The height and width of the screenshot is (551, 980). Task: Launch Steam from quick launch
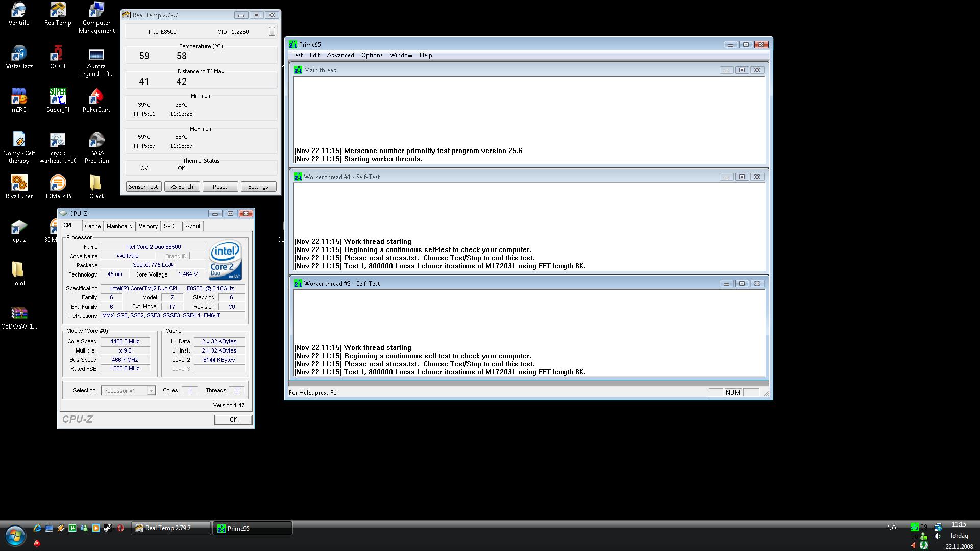pyautogui.click(x=108, y=529)
